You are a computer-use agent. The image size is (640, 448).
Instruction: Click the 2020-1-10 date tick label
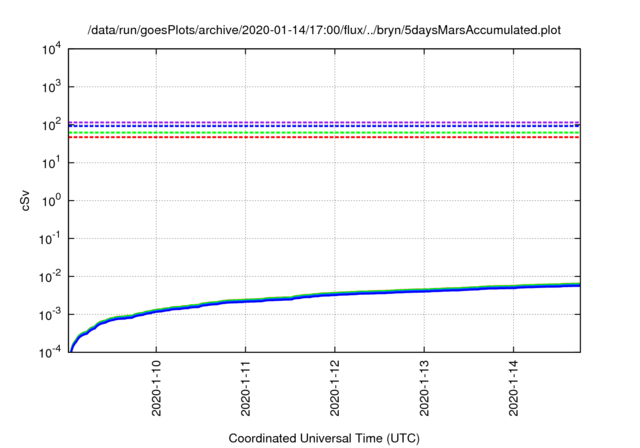156,388
